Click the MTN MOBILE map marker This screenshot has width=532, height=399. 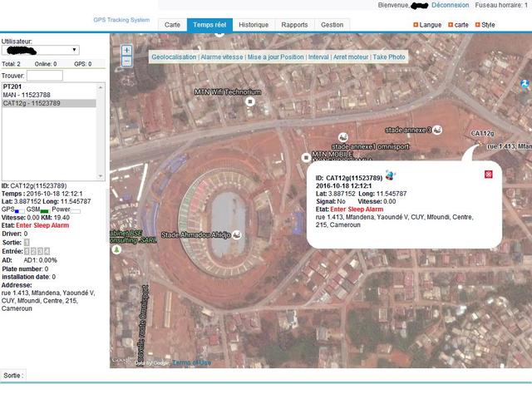tap(306, 157)
